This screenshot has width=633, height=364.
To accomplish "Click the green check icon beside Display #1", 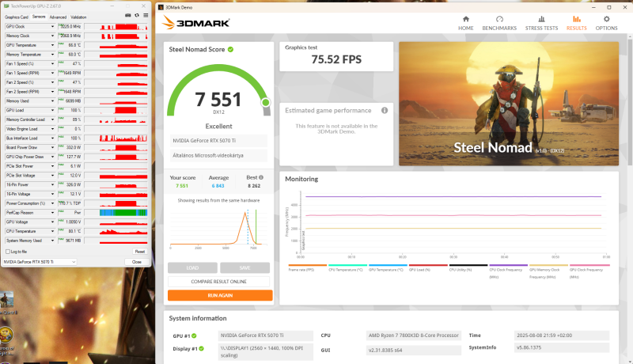I will 202,349.
